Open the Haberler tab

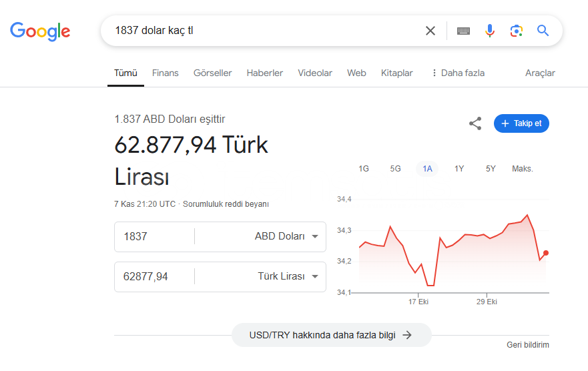pyautogui.click(x=265, y=73)
